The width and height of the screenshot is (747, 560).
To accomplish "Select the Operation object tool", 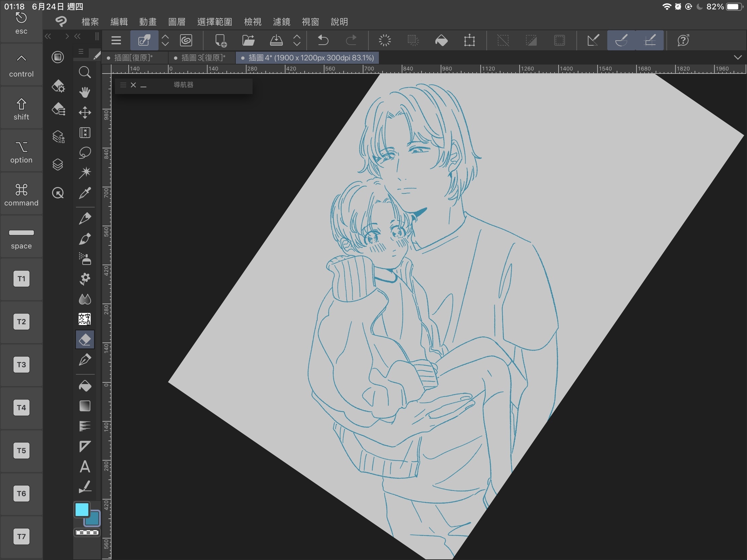I will tap(84, 133).
